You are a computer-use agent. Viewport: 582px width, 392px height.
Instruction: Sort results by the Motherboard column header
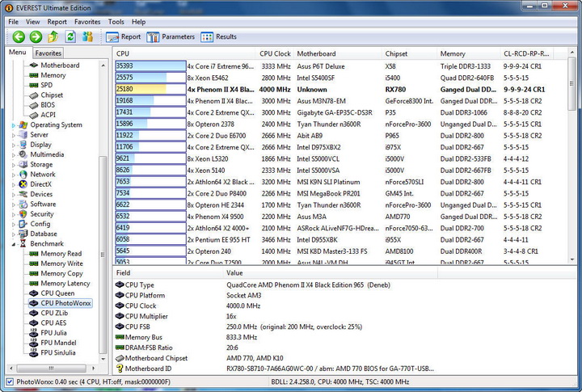(x=338, y=53)
